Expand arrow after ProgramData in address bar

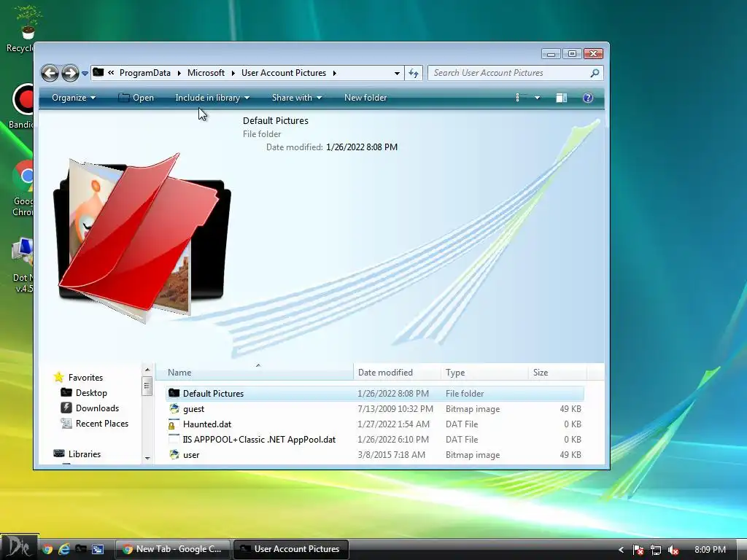(179, 73)
